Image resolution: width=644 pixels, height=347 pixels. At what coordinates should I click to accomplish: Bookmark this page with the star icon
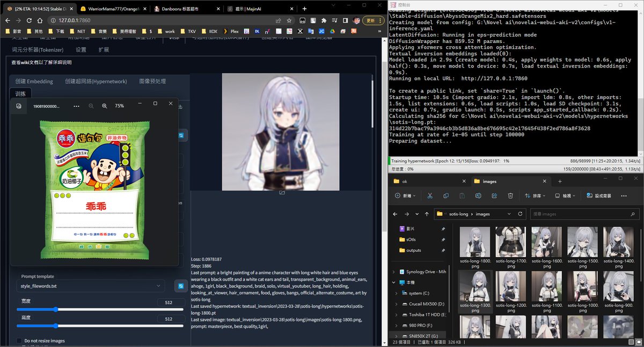pos(289,20)
